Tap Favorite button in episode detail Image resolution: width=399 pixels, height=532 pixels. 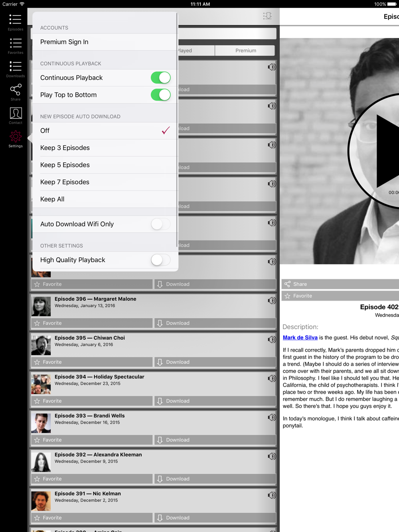pyautogui.click(x=340, y=296)
